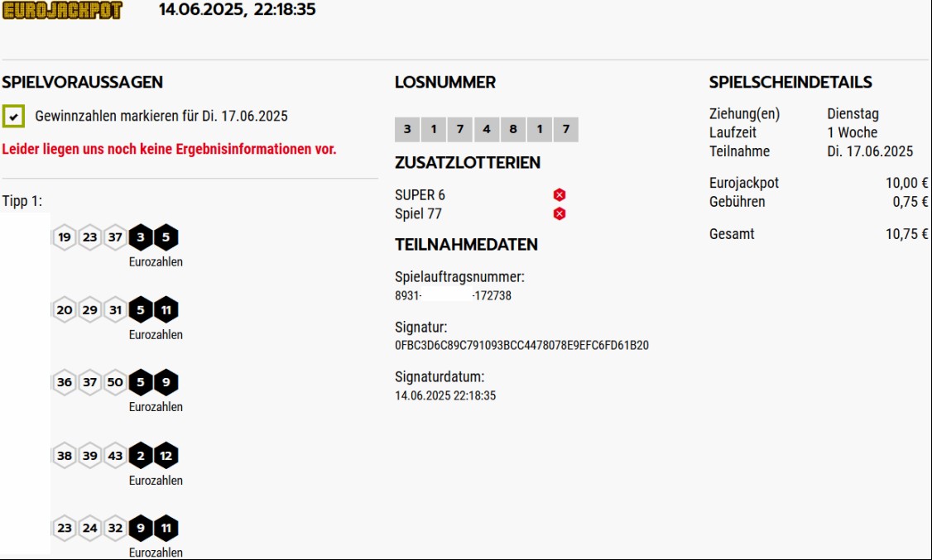Select number ball 37 next to Eurozahl 3

click(x=115, y=237)
